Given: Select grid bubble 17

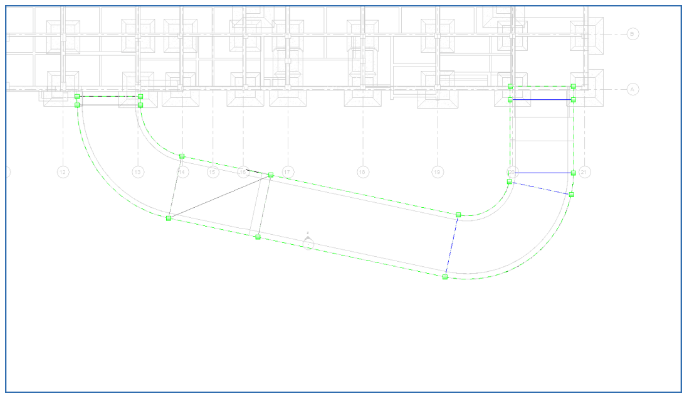Looking at the screenshot, I should [x=288, y=172].
